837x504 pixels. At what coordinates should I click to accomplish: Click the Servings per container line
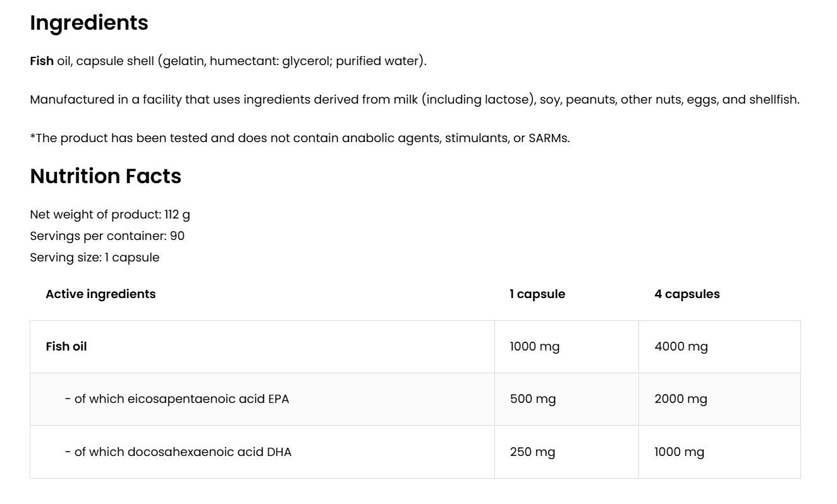107,236
